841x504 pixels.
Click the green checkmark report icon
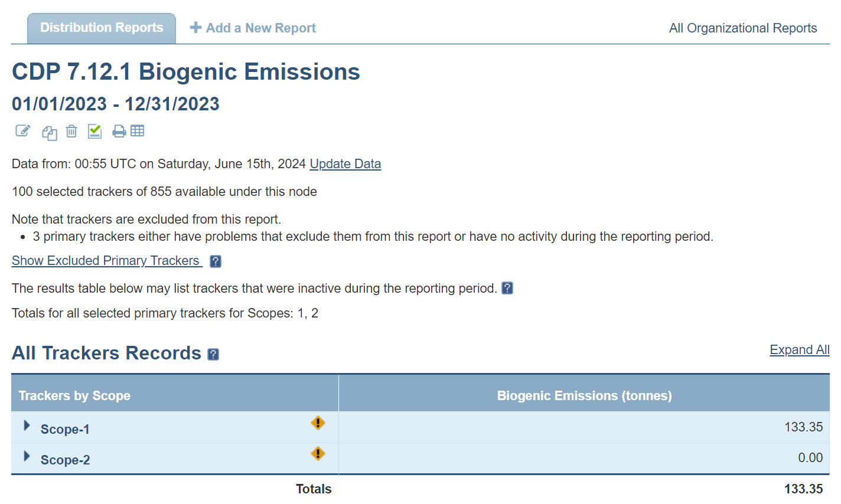pos(94,131)
